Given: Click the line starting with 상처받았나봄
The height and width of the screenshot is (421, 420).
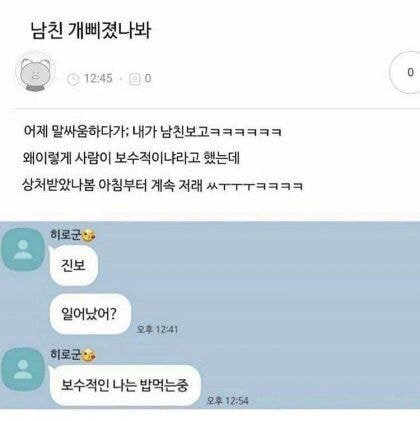Looking at the screenshot, I should coord(162,185).
